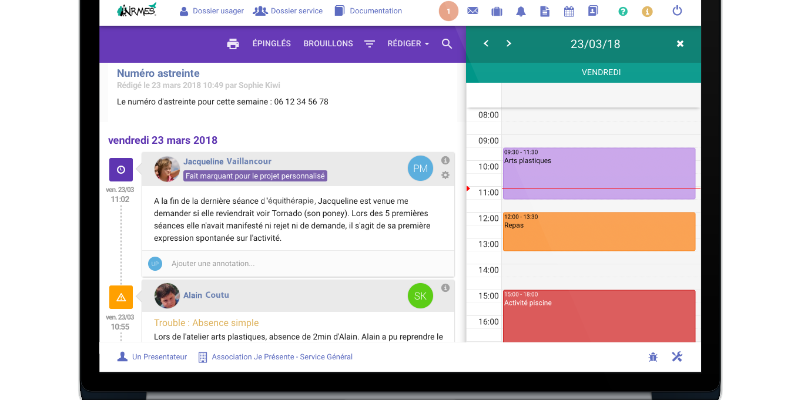800x400 pixels.
Task: Close the calendar panel
Action: [680, 44]
